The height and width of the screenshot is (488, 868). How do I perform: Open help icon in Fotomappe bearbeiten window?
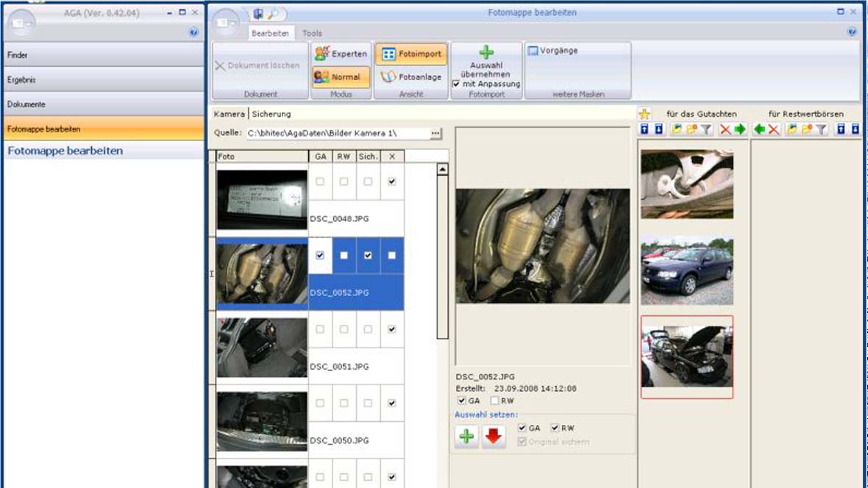852,32
